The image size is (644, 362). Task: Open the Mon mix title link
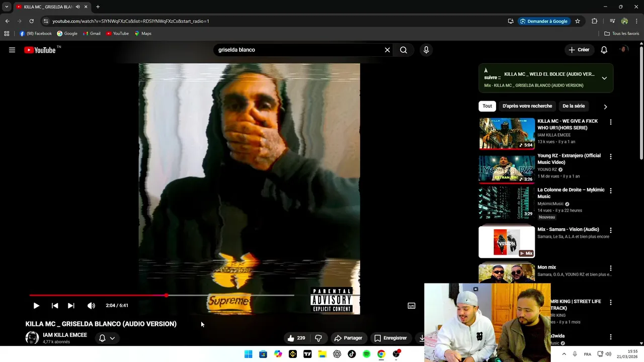(x=546, y=267)
